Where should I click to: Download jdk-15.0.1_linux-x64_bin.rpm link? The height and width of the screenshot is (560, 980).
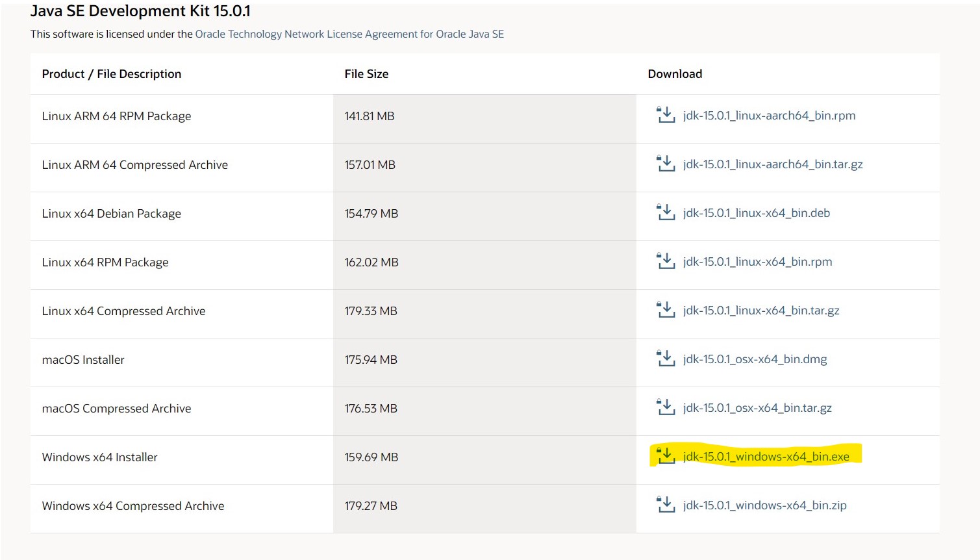click(757, 262)
